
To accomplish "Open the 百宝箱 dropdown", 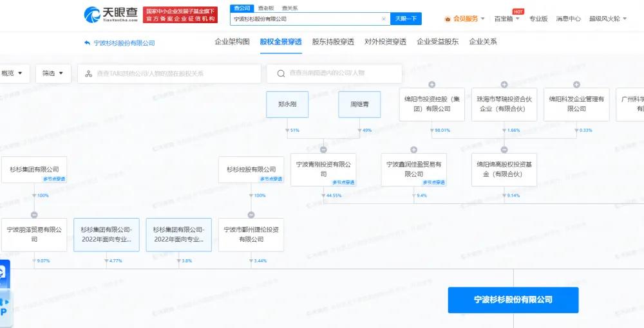I will [507, 19].
